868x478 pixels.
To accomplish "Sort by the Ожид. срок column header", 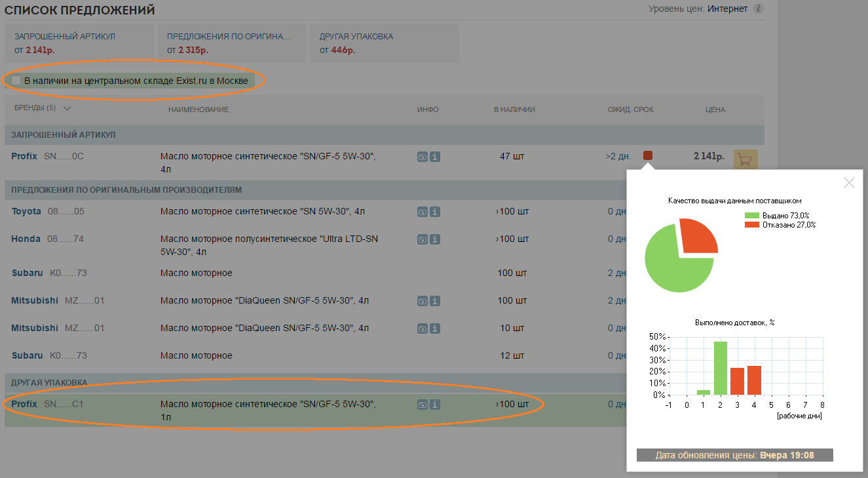I will (631, 110).
